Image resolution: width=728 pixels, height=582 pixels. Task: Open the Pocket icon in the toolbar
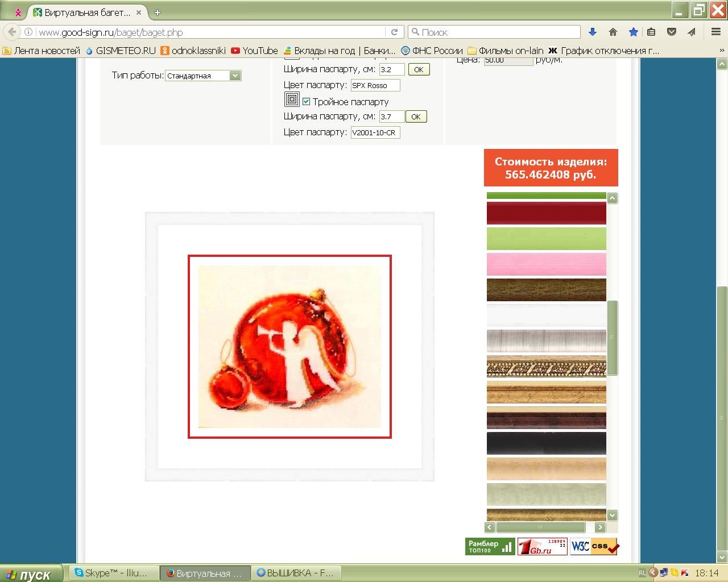tap(672, 32)
